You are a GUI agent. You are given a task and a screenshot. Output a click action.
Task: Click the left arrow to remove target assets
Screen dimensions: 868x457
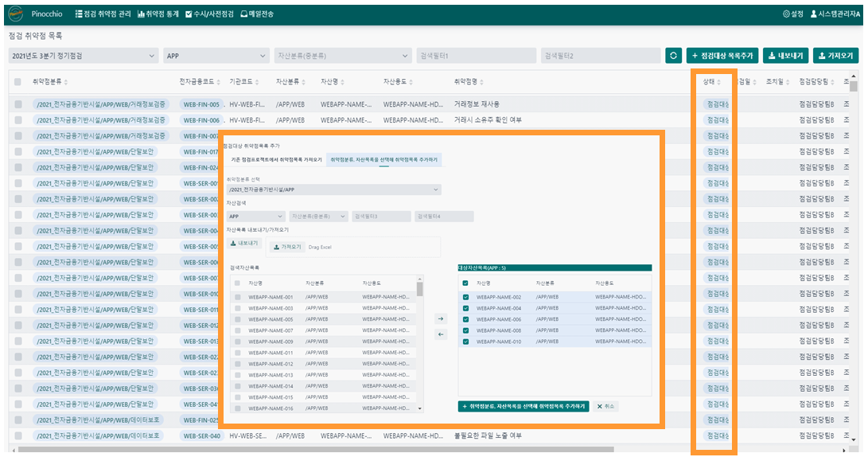pyautogui.click(x=441, y=334)
